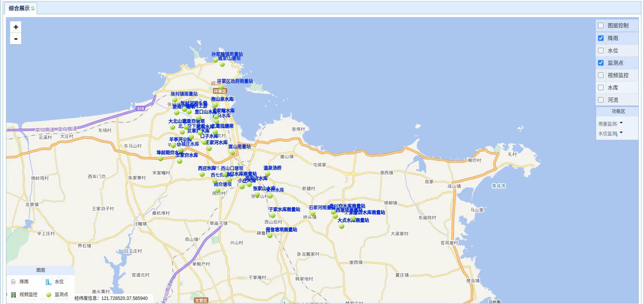Click the 水位 water level legend icon
The height and width of the screenshot is (304, 644).
[48, 282]
